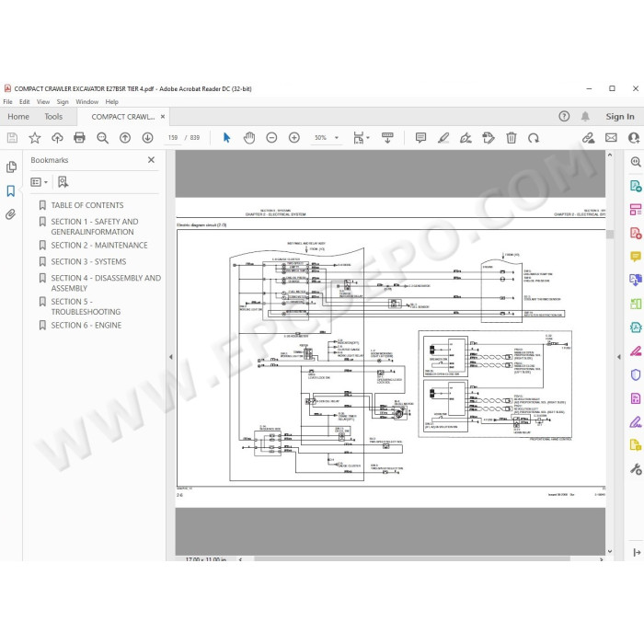Open the bookmark options dropdown
Viewport: 644px width, 644px height.
40,182
